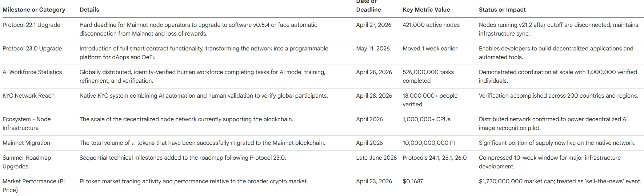The image size is (644, 196).
Task: Select the '18,000,000+ people verified' cell
Action: (430, 100)
